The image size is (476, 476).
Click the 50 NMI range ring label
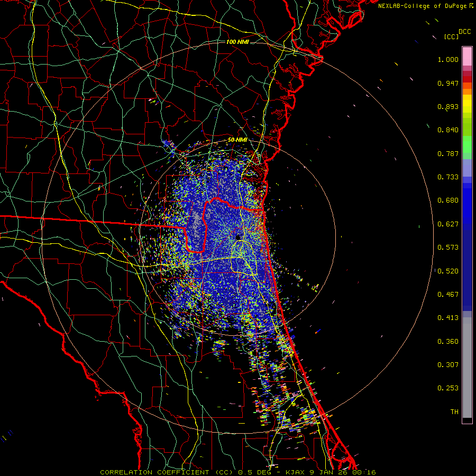point(237,140)
